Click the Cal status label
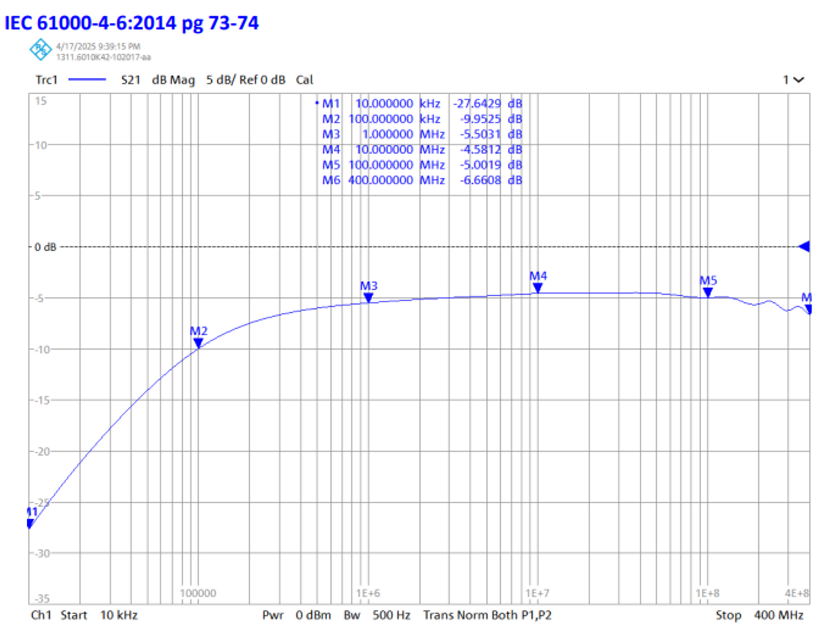 coord(304,80)
